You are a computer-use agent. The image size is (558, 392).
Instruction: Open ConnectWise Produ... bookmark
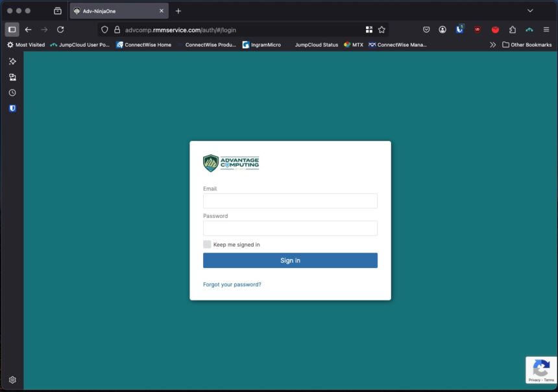pos(210,45)
